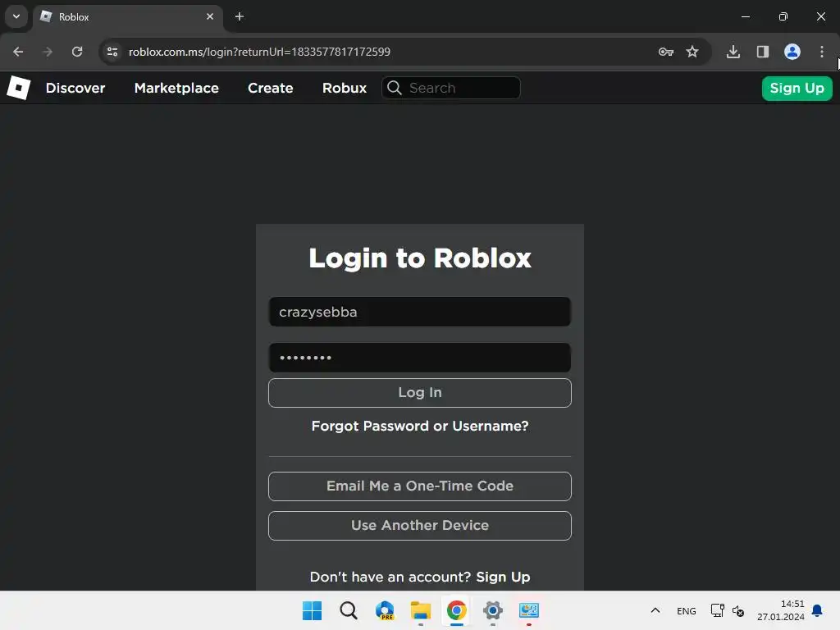Open the rightmost taskbar app icon

pyautogui.click(x=529, y=610)
